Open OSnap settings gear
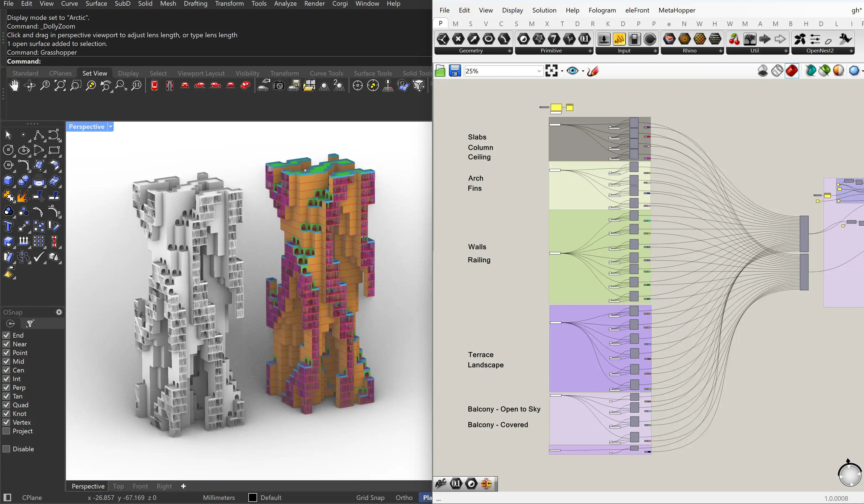Image resolution: width=864 pixels, height=504 pixels. coord(59,312)
